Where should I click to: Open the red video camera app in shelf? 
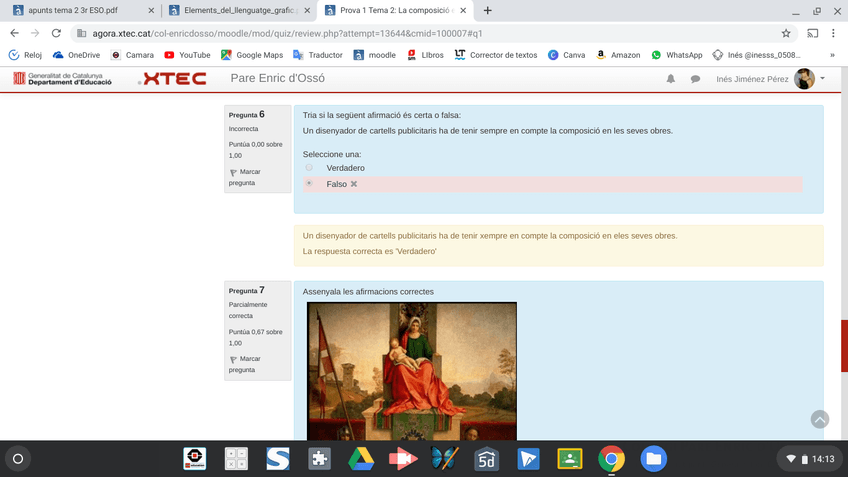coord(403,459)
